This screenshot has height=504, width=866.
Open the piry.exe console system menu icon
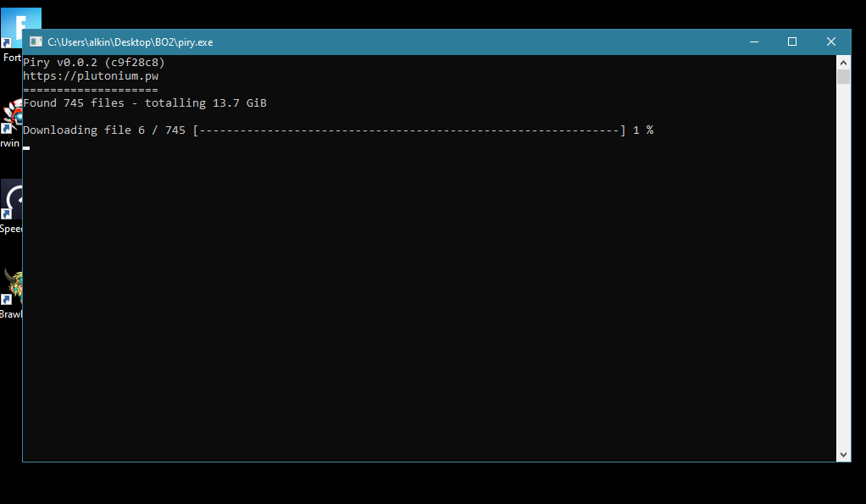click(36, 42)
